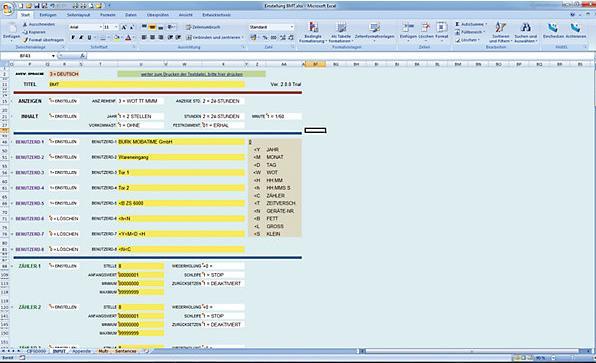Viewport: 596px width, 363px height.
Task: Toggle underline formatting button
Action: pyautogui.click(x=89, y=38)
